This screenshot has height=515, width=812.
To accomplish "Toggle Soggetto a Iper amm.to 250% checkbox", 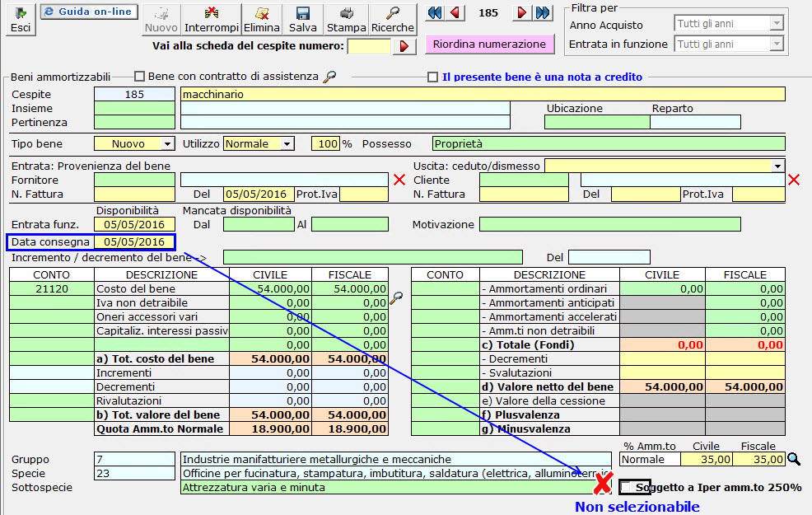I will 628,487.
